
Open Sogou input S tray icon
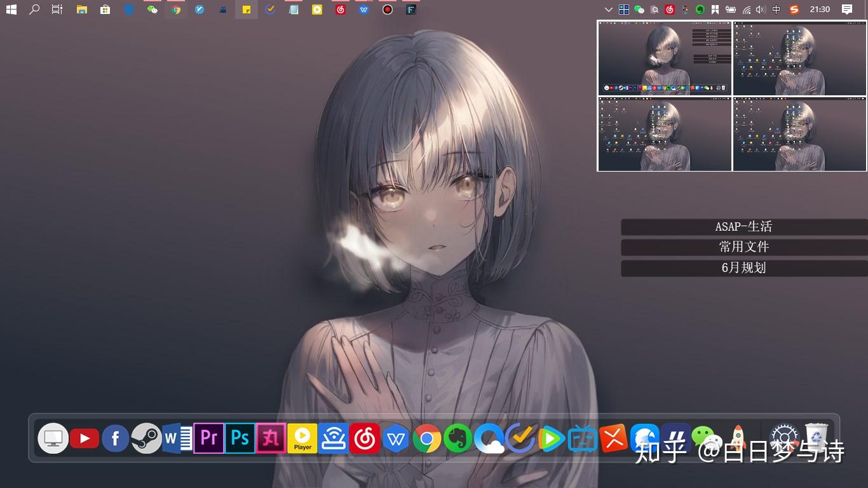pyautogui.click(x=794, y=10)
